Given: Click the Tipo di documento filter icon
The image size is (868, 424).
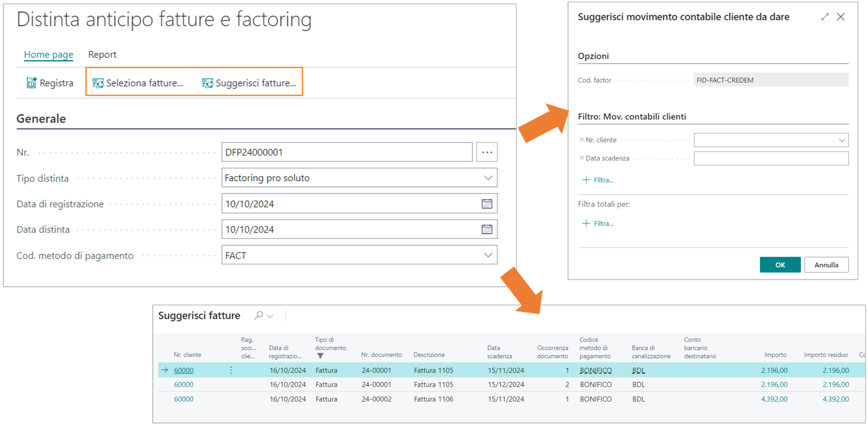Looking at the screenshot, I should pyautogui.click(x=320, y=356).
